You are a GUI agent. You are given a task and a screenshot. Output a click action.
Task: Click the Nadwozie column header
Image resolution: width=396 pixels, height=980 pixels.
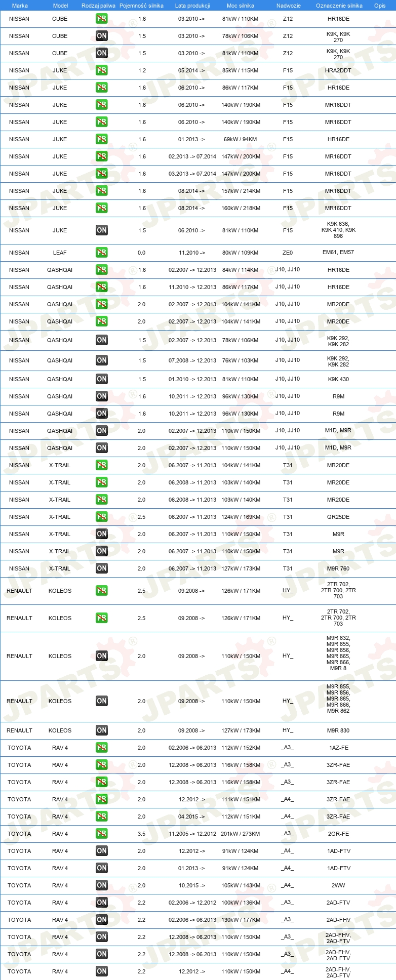[x=289, y=6]
